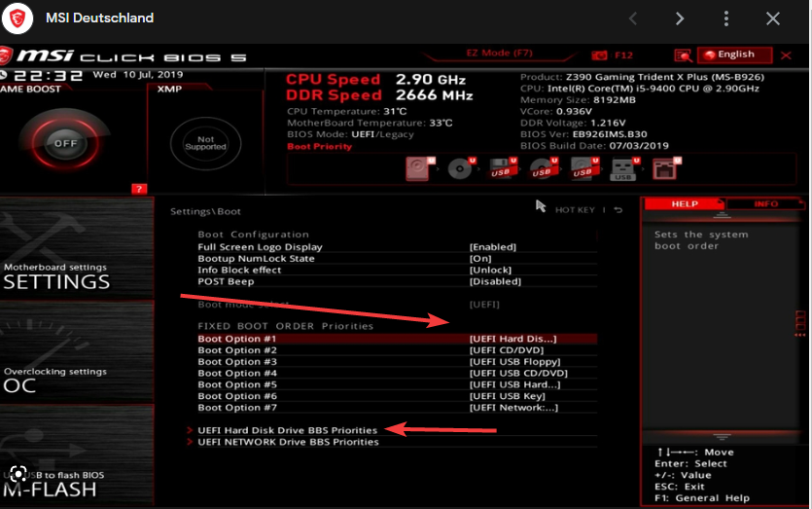Viewport: 812px width, 509px height.
Task: Open the [UEFI USB Hard...] boot option value
Action: tap(514, 384)
